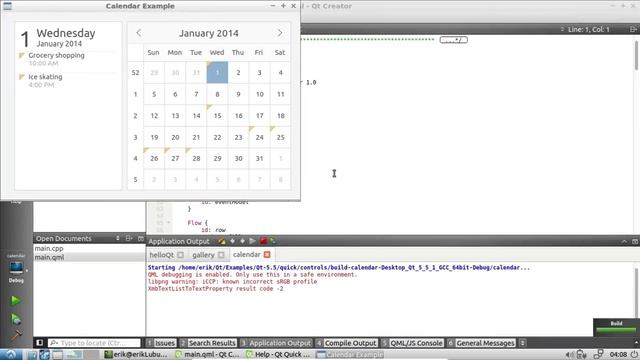
Task: Start debugging with the debug-run icon
Action: 16,319
